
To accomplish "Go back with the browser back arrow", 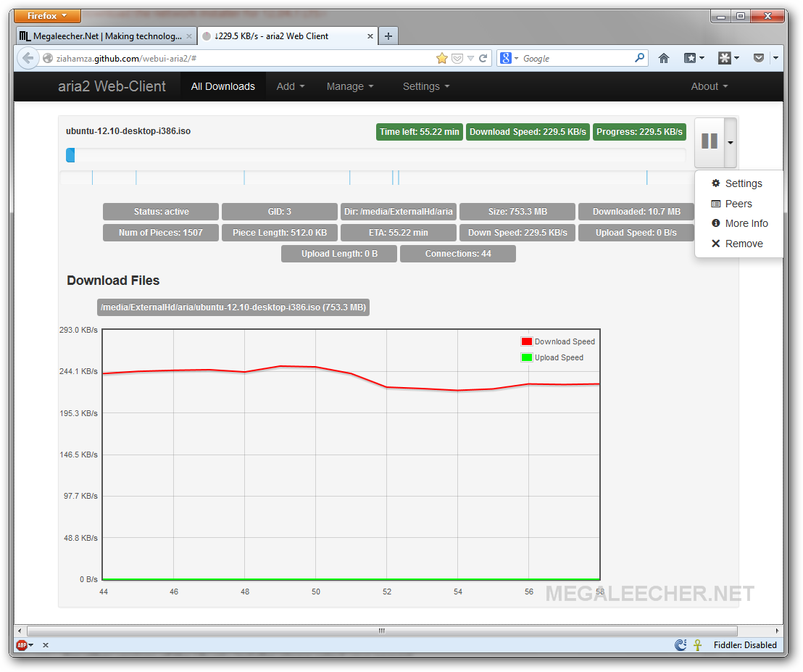I will [28, 59].
